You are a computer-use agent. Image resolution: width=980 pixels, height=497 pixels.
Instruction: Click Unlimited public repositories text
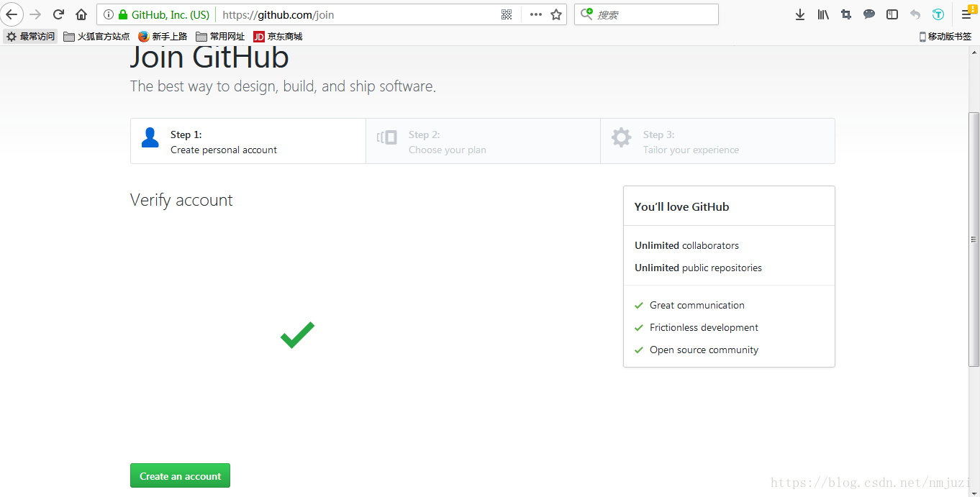(x=698, y=268)
